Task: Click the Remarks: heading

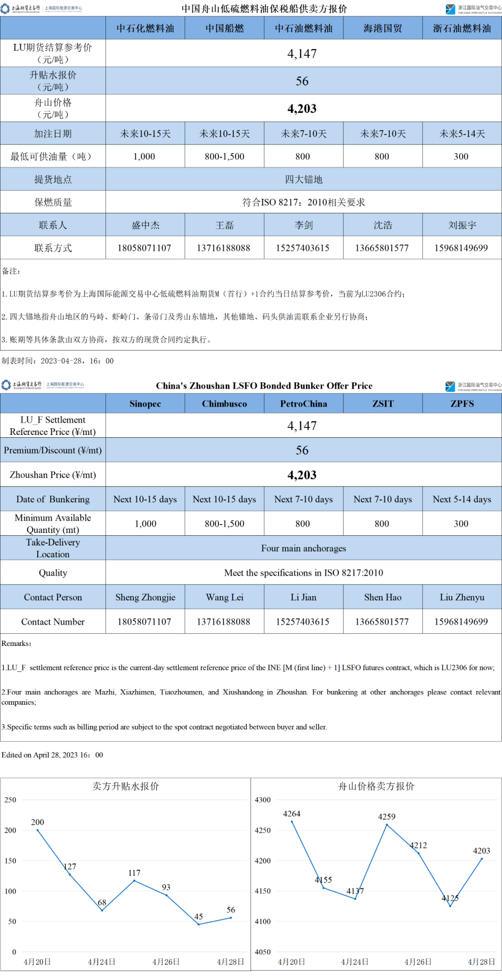Action: click(16, 644)
